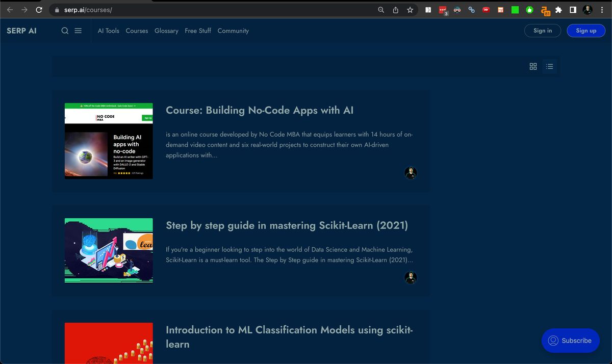Screen dimensions: 612x364
Task: Open the browser extensions puzzle icon
Action: [x=558, y=9]
